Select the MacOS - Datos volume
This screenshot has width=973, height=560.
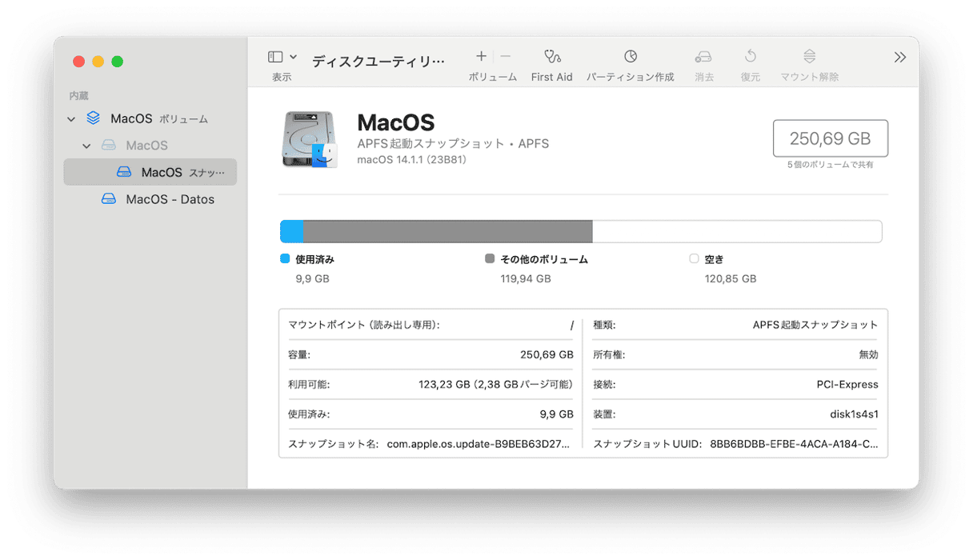[150, 199]
